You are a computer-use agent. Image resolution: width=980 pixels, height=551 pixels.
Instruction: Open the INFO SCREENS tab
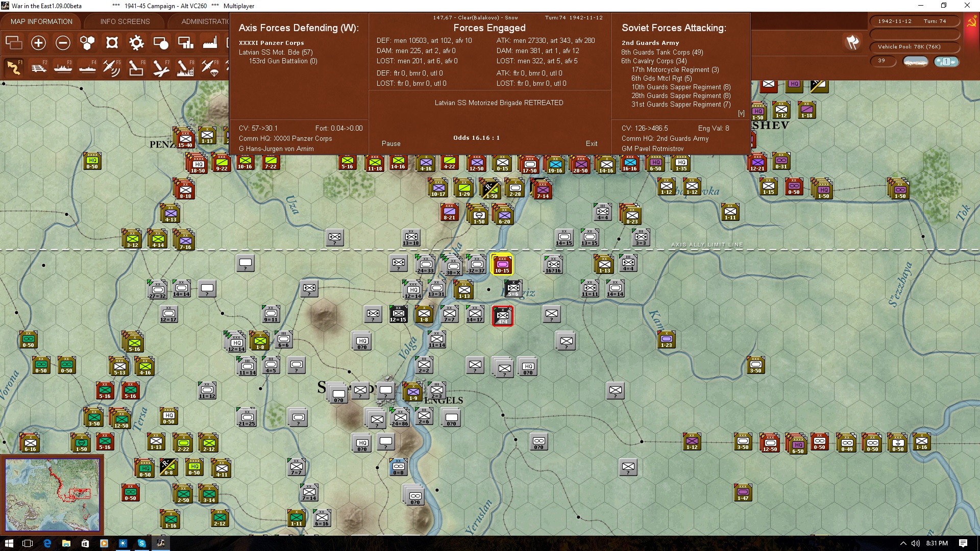[125, 21]
